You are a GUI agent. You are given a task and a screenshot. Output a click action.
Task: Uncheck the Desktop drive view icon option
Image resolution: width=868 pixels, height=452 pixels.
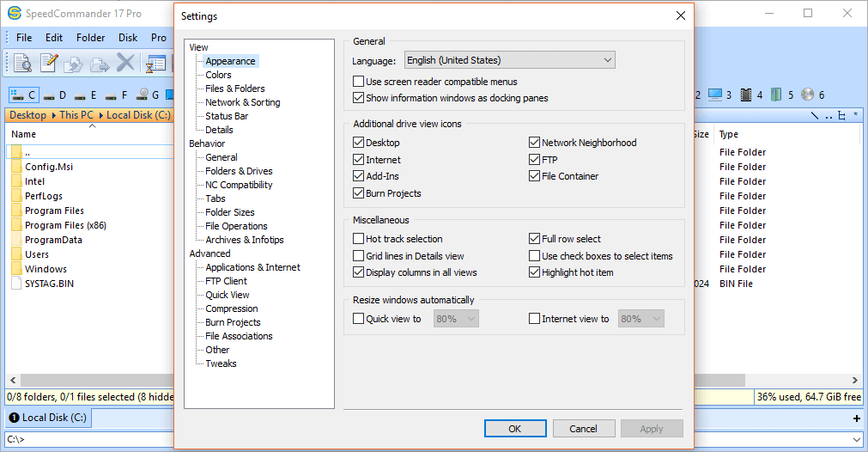pyautogui.click(x=358, y=143)
